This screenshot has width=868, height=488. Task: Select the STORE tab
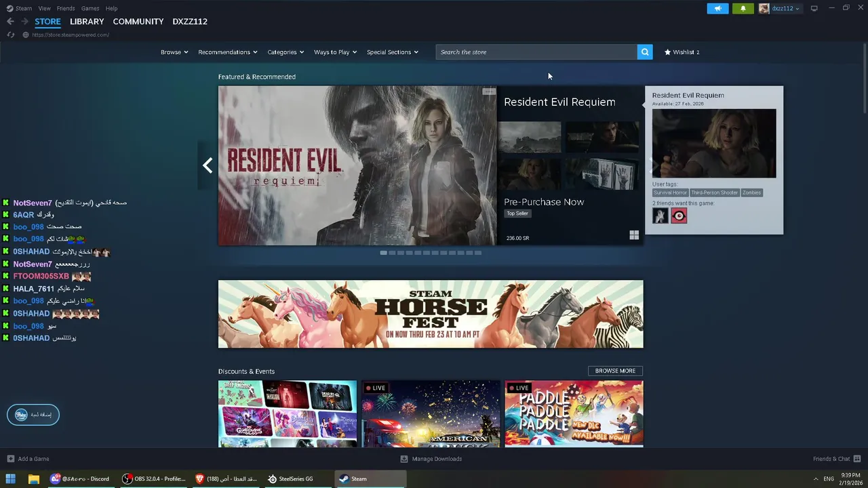click(47, 22)
